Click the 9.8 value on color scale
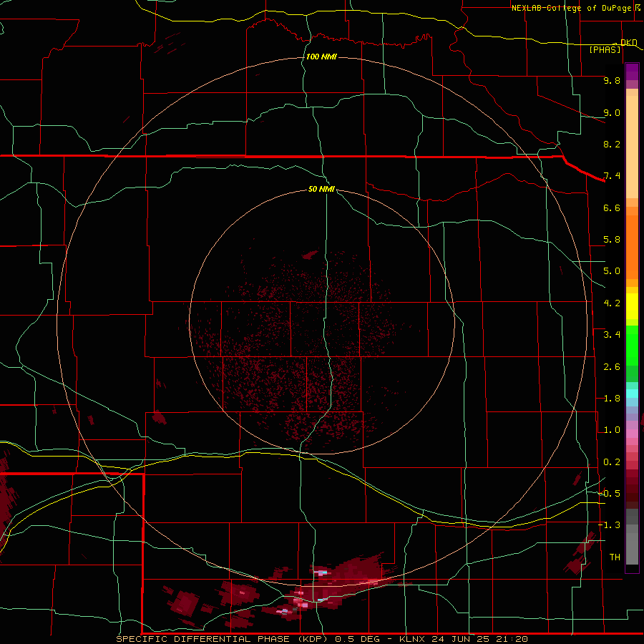Image resolution: width=644 pixels, height=644 pixels. tap(612, 80)
